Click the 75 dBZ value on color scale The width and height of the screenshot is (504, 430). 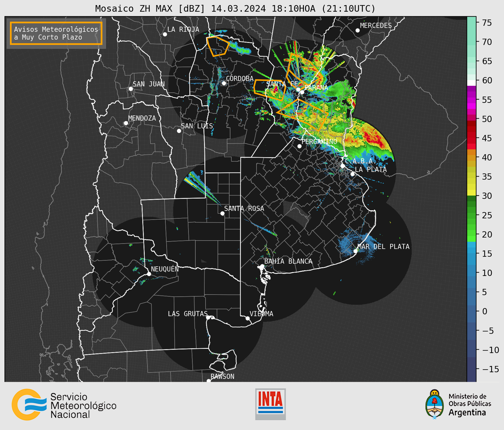[x=487, y=23]
